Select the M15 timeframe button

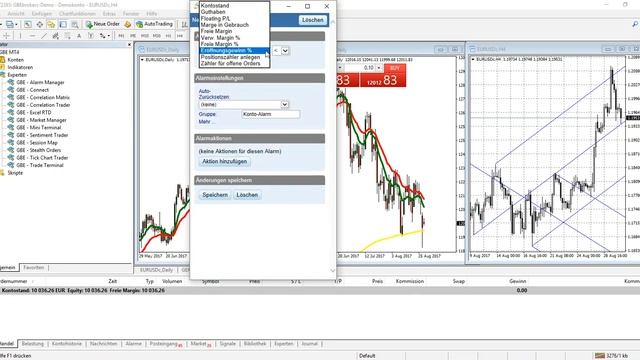click(145, 36)
